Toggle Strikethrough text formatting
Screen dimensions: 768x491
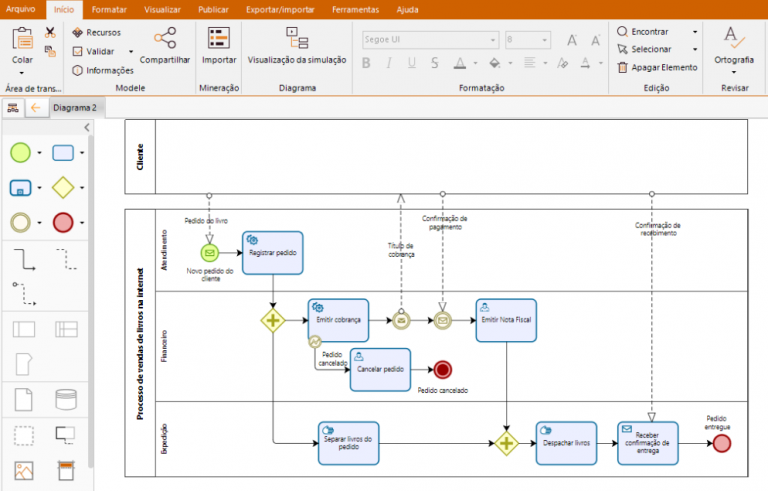coord(436,64)
